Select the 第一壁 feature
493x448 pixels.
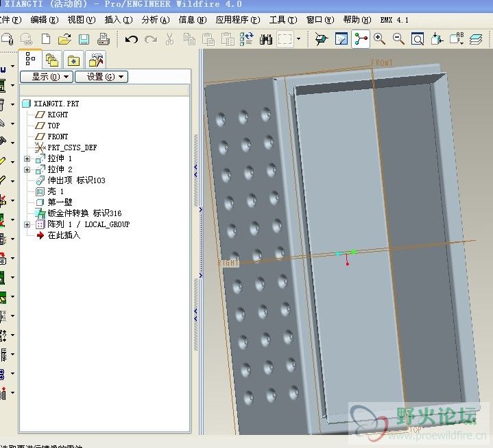(54, 202)
